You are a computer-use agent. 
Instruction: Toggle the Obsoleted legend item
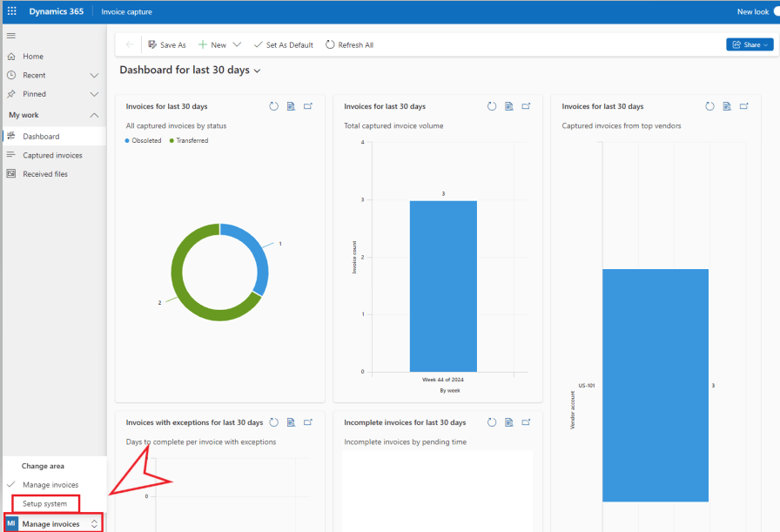coord(145,140)
